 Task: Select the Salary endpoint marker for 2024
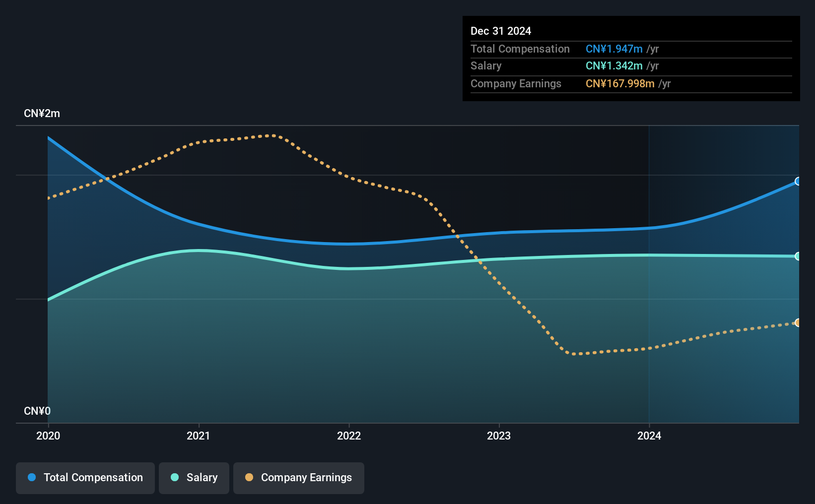tap(798, 256)
